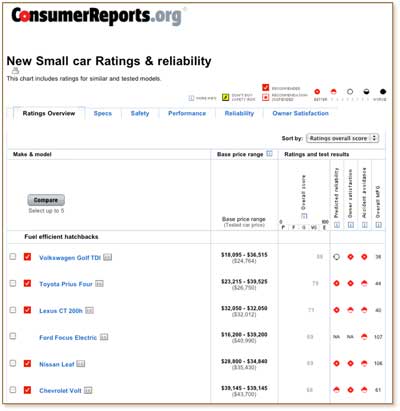This screenshot has height=411, width=400.
Task: Select the Chevrolet Volt compare checkbox
Action: (13, 389)
